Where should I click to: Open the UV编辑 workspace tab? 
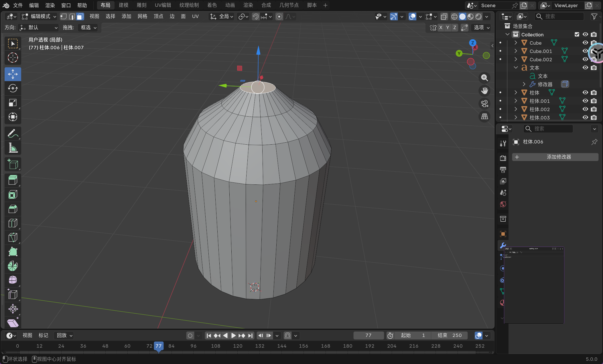(163, 5)
